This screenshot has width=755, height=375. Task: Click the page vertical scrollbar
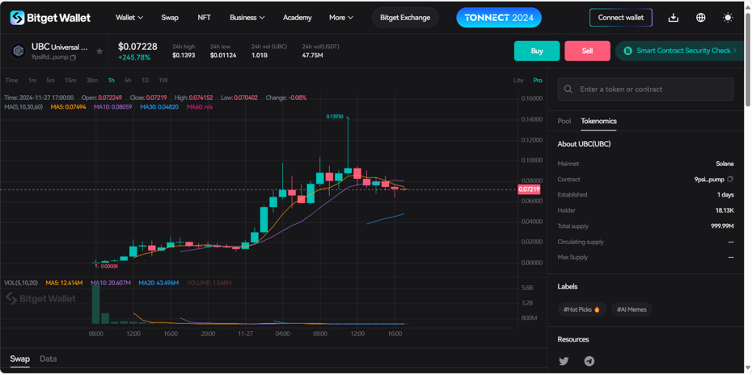pos(748,60)
